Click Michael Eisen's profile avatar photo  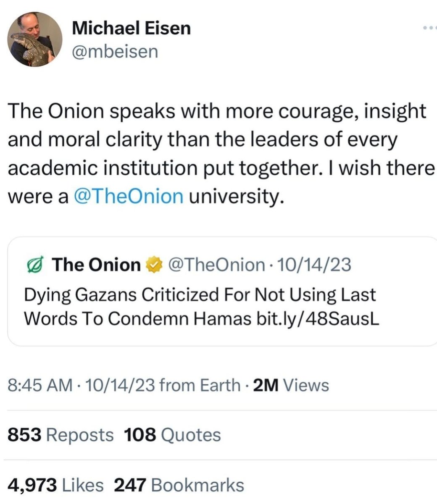click(x=36, y=39)
